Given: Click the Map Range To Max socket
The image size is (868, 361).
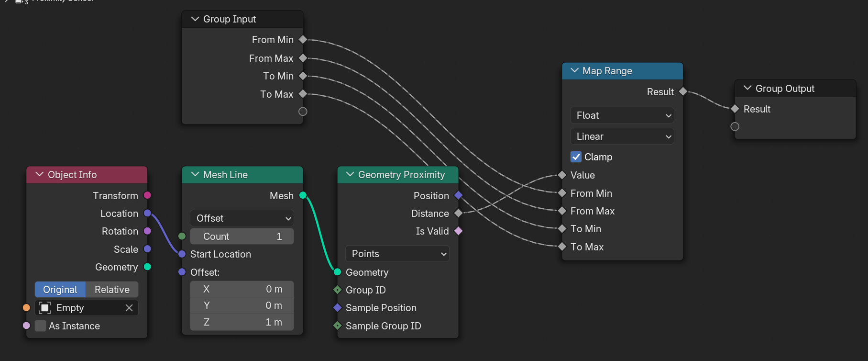Looking at the screenshot, I should point(562,247).
